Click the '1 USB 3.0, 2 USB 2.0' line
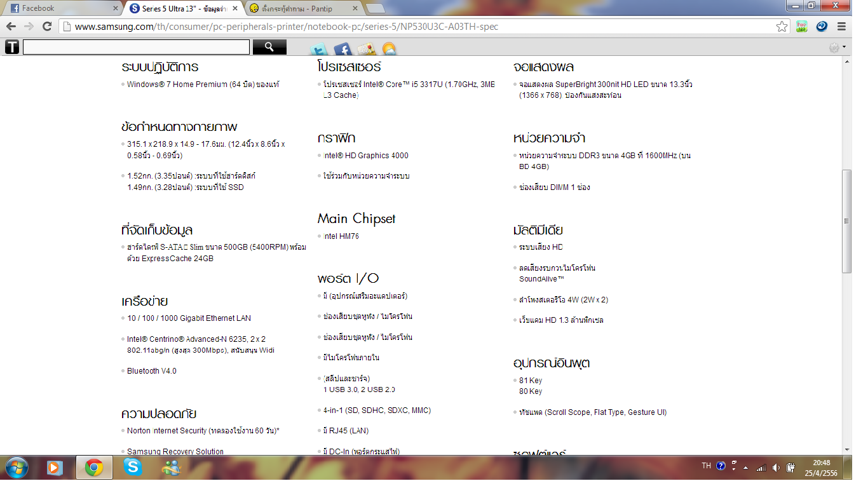The height and width of the screenshot is (488, 868). coord(359,390)
